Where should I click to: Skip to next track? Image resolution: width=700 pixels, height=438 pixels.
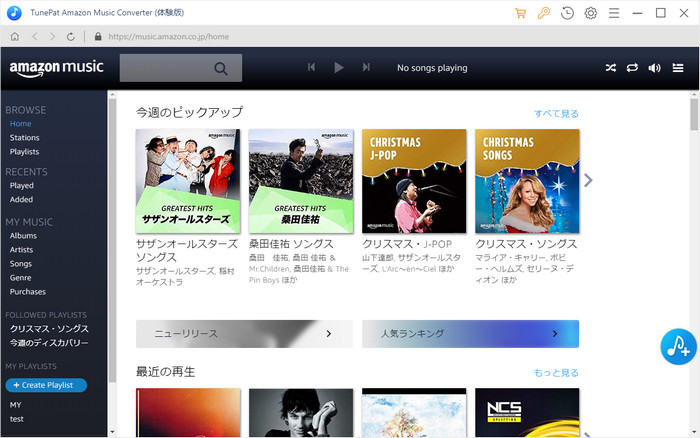tap(366, 67)
